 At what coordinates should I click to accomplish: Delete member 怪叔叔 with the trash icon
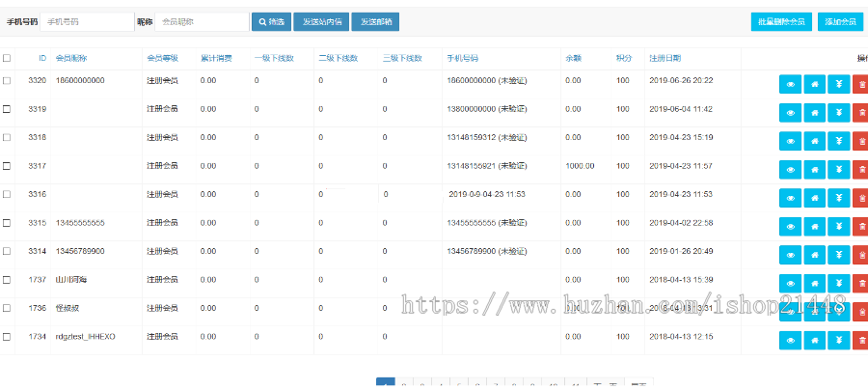tap(860, 312)
